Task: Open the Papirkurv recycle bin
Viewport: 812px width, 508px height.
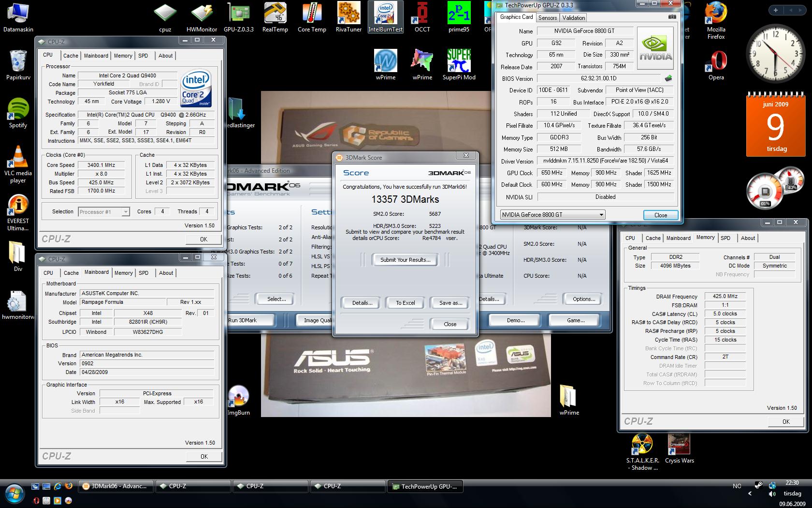Action: [x=18, y=65]
